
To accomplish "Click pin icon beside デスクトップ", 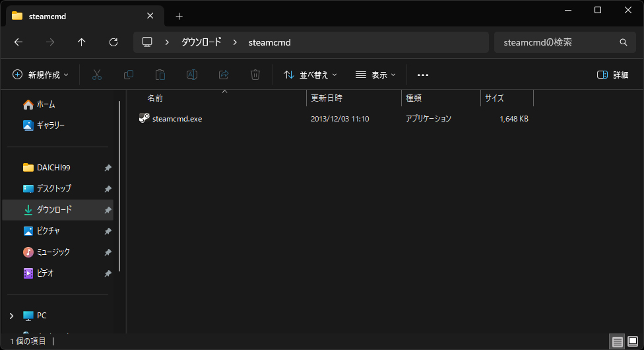I will click(x=108, y=189).
